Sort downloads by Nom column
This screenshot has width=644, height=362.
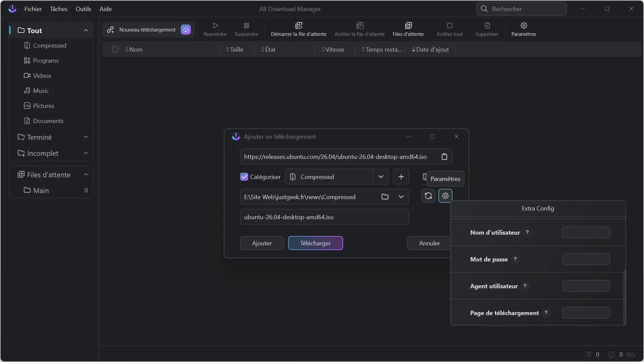click(x=134, y=49)
